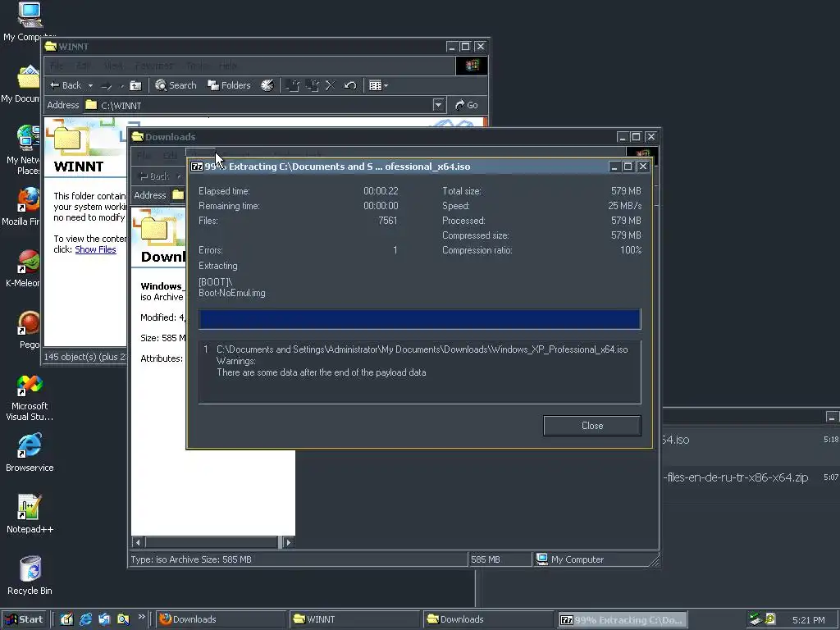Click left scroll arrow in Downloads pane
Screen dimensions: 840x630
(x=138, y=542)
